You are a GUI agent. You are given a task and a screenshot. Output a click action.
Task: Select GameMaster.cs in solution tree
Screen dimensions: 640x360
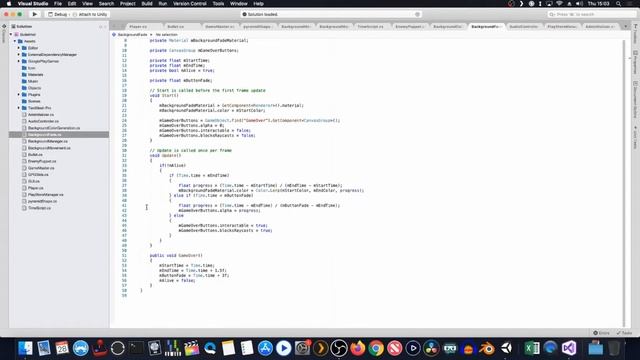click(41, 168)
